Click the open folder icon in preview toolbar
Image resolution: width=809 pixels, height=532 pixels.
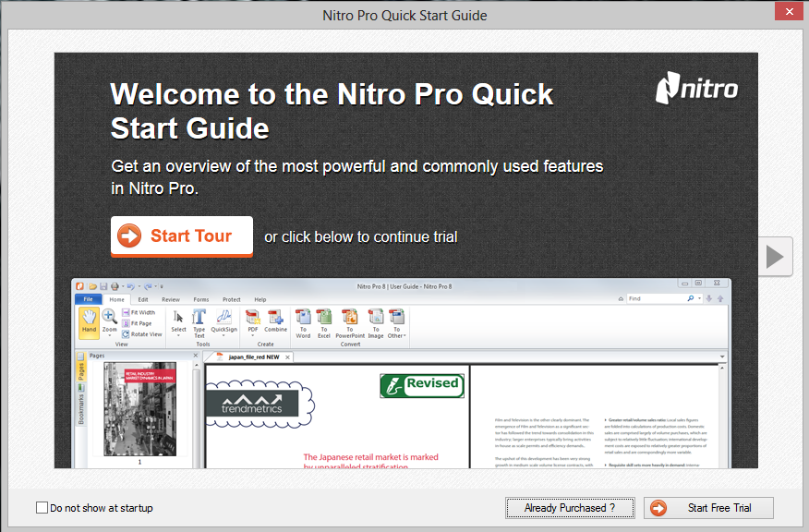(92, 286)
